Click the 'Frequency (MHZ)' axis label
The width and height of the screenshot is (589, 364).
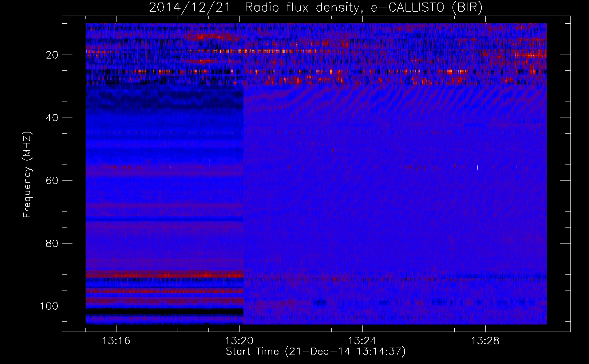[x=28, y=175]
